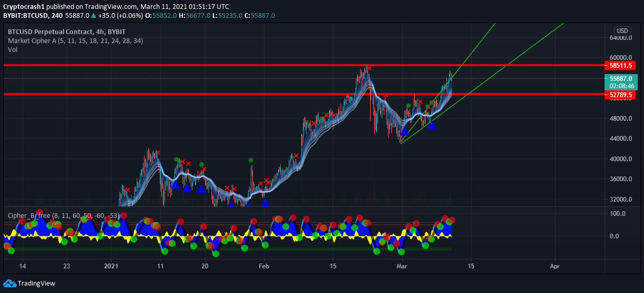Click the TradingView wordmark at bottom
644x293 pixels.
pyautogui.click(x=36, y=284)
